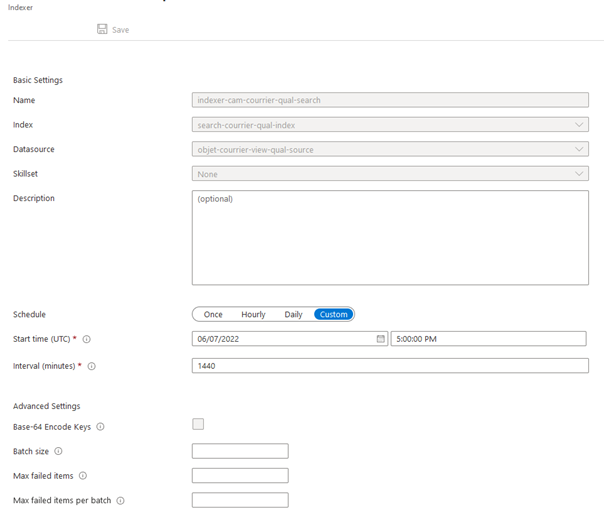Show info tooltip for Start time (UTC)
The image size is (604, 517).
pyautogui.click(x=87, y=340)
